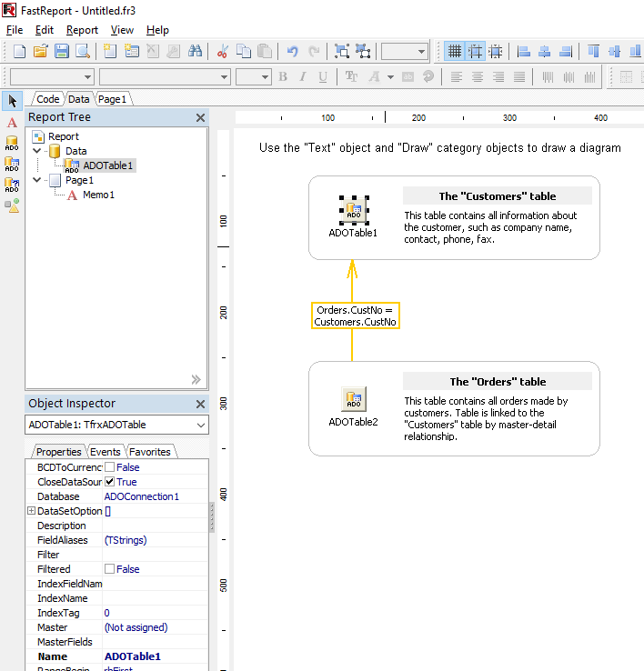This screenshot has height=671, width=644.
Task: Open the Edit menu
Action: [45, 30]
